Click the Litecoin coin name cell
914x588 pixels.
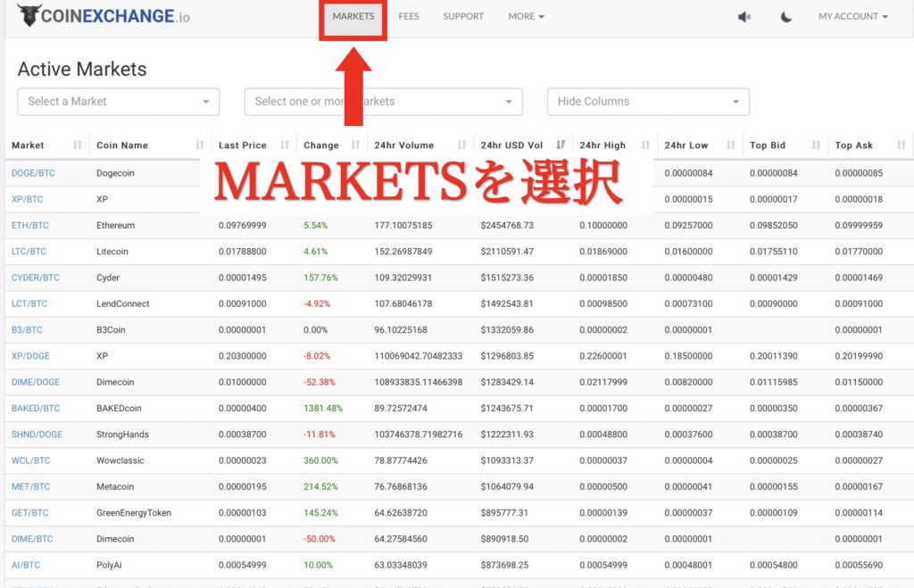112,252
